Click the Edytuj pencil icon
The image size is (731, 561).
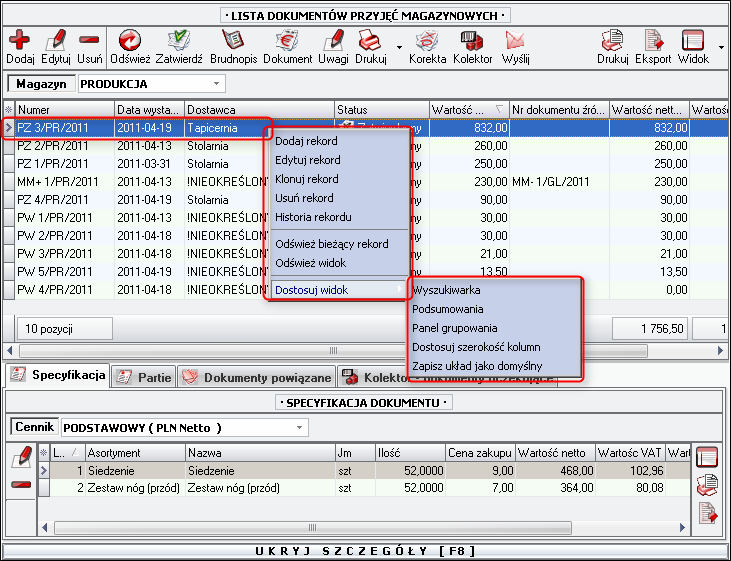(56, 41)
